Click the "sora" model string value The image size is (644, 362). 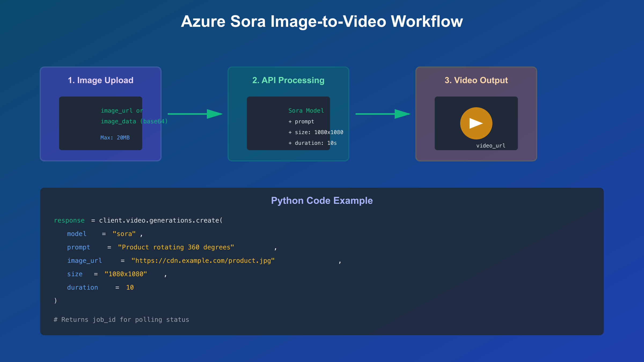(x=124, y=234)
